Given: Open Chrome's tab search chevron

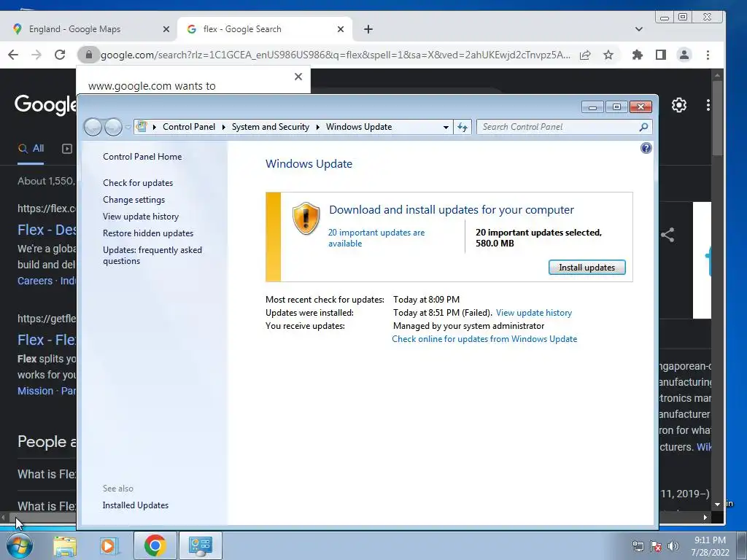Looking at the screenshot, I should [639, 29].
